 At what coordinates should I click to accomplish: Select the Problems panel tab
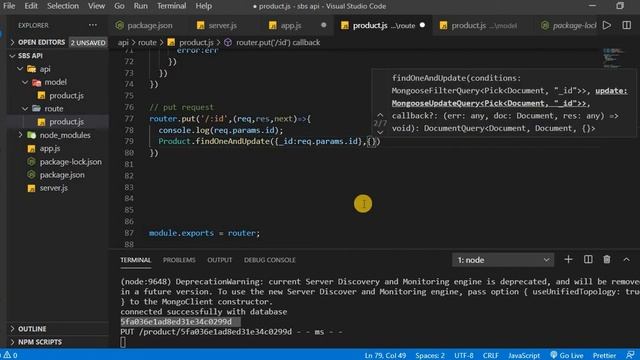[x=179, y=260]
